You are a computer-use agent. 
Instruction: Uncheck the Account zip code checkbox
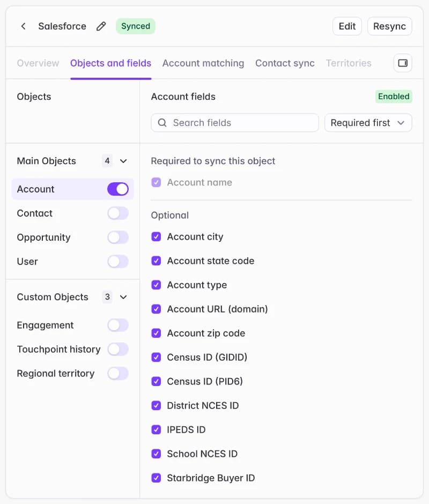156,333
